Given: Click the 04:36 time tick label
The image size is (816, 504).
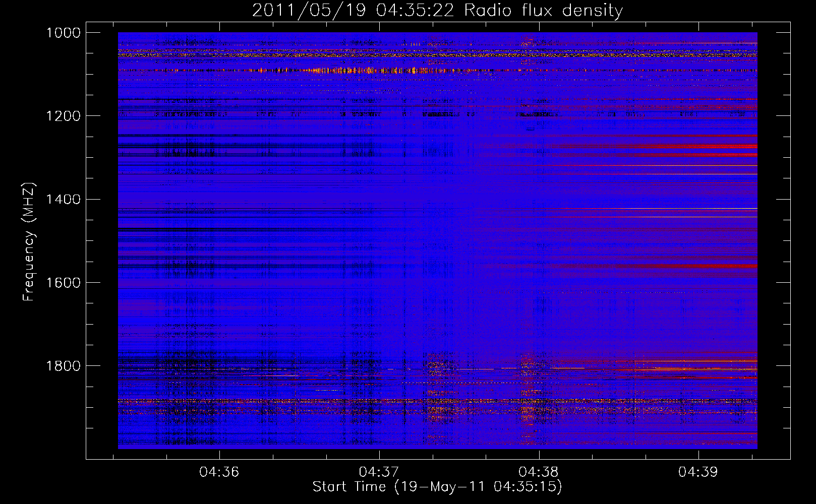Looking at the screenshot, I should click(x=219, y=472).
